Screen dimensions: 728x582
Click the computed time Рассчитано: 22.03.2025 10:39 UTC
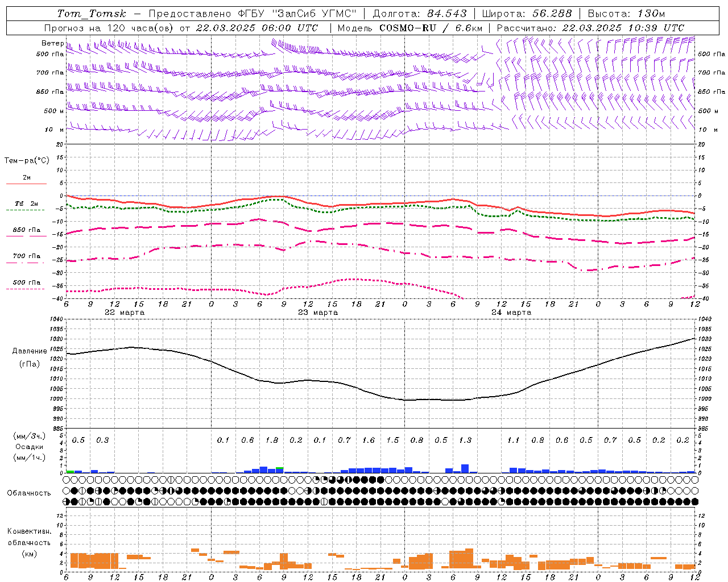[590, 28]
